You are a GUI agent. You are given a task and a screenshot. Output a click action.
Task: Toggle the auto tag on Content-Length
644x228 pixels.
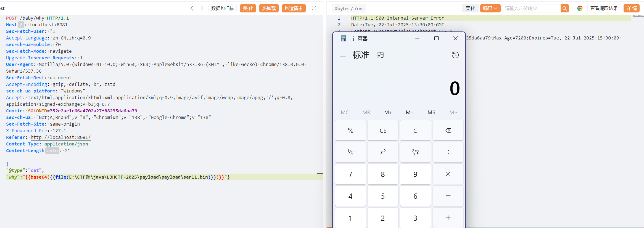52,151
